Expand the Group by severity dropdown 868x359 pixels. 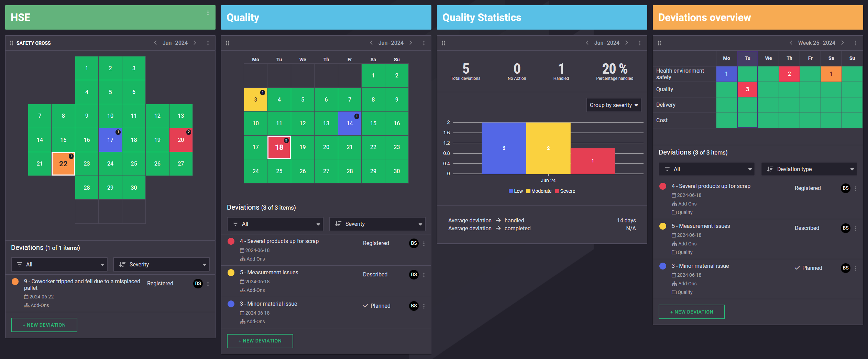tap(614, 105)
